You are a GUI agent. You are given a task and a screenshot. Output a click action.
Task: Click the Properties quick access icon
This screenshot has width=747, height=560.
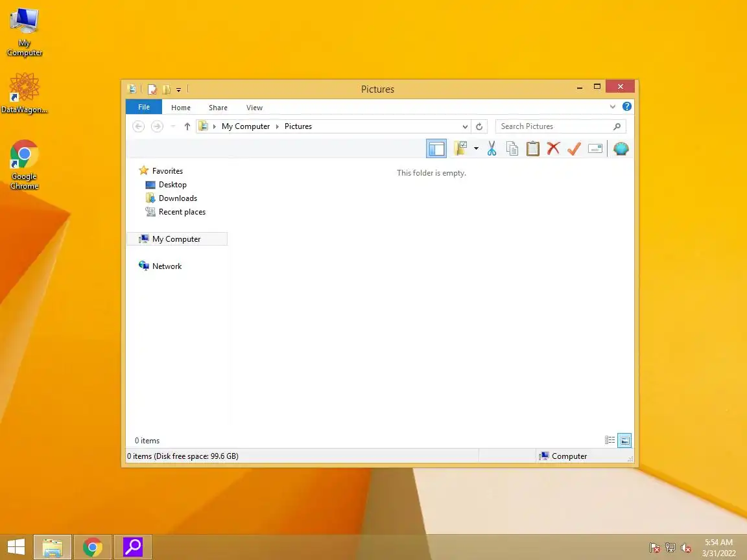pyautogui.click(x=152, y=89)
